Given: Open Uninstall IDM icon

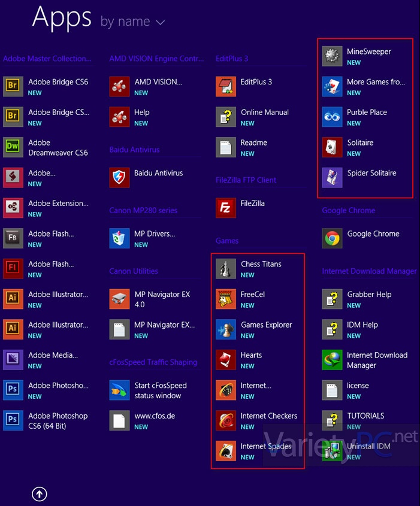Looking at the screenshot, I should click(x=332, y=450).
